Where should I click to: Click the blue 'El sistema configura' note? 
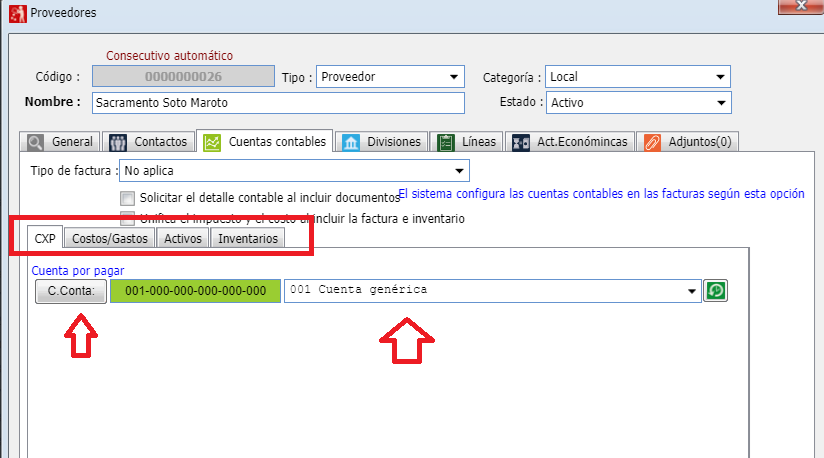tap(602, 194)
